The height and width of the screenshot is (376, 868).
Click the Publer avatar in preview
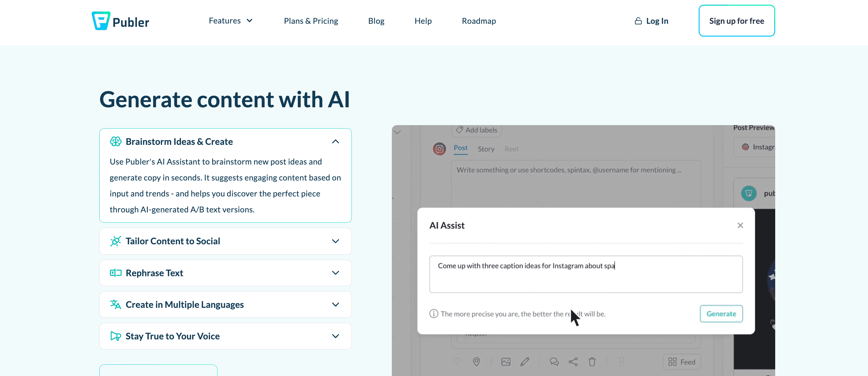tap(748, 193)
